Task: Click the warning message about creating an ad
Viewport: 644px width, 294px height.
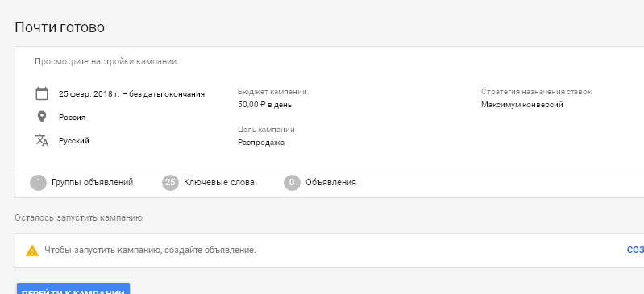Action: [x=150, y=250]
